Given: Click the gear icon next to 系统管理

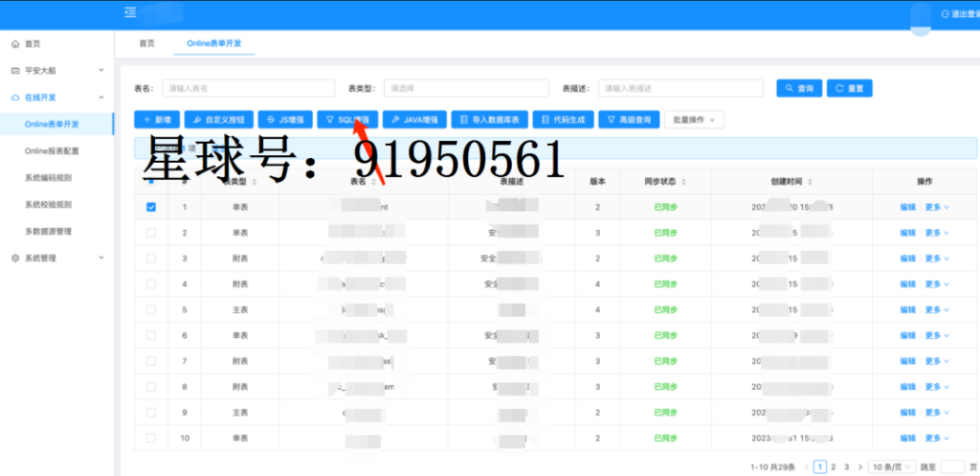Looking at the screenshot, I should [15, 258].
